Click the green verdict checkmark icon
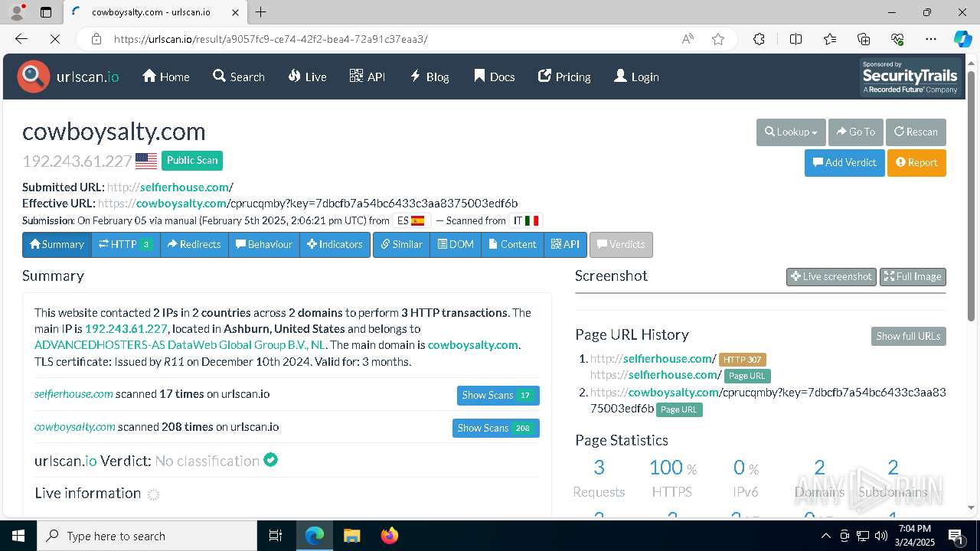 pos(270,460)
